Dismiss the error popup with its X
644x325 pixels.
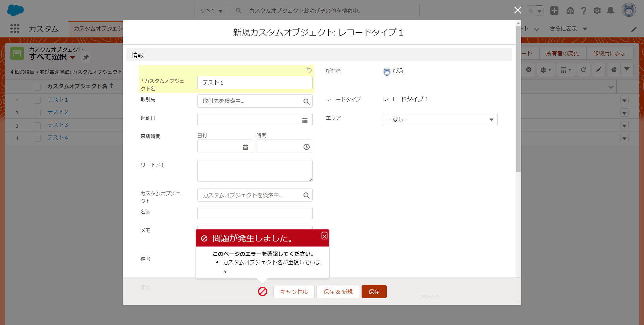(x=324, y=236)
